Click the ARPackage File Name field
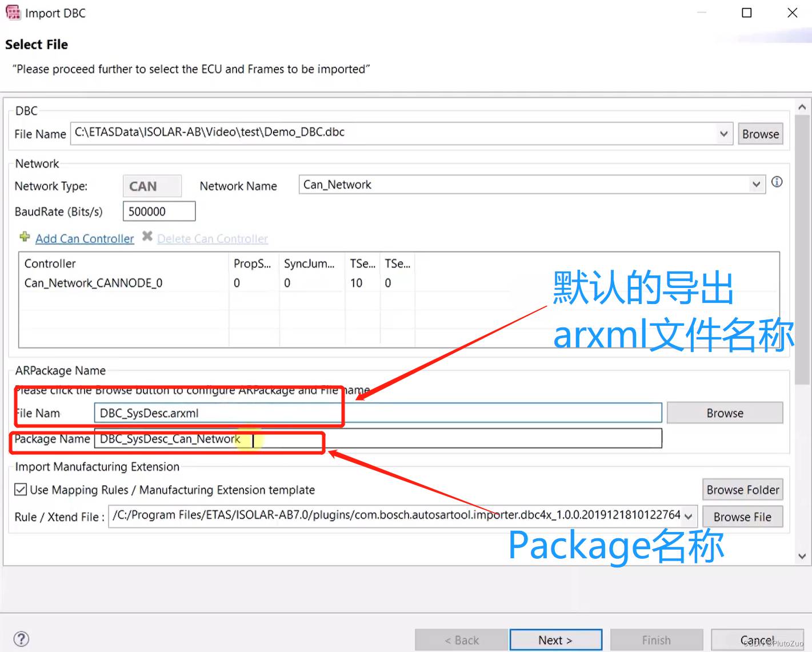Screen dimensions: 812x652 pyautogui.click(x=378, y=413)
